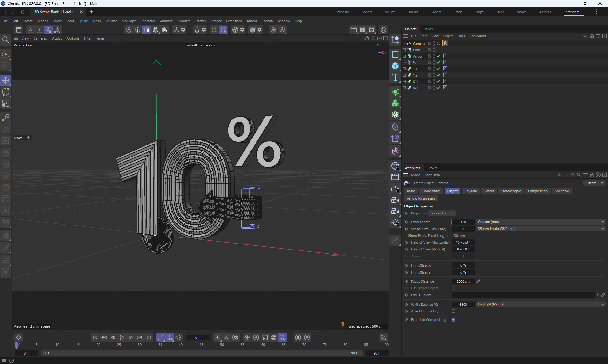Screen dimensions: 608x364
Task: Uncheck Export to Compositing checkbox
Action: [x=453, y=320]
